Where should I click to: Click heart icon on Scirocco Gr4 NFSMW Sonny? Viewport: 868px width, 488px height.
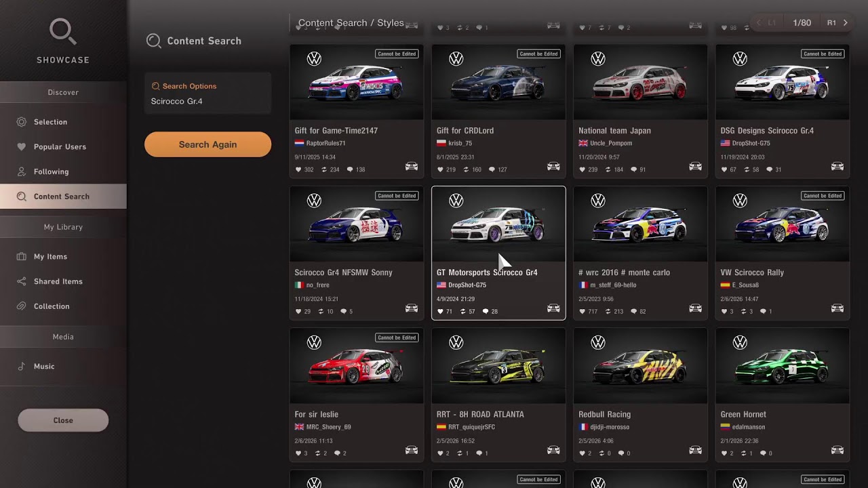pos(298,312)
